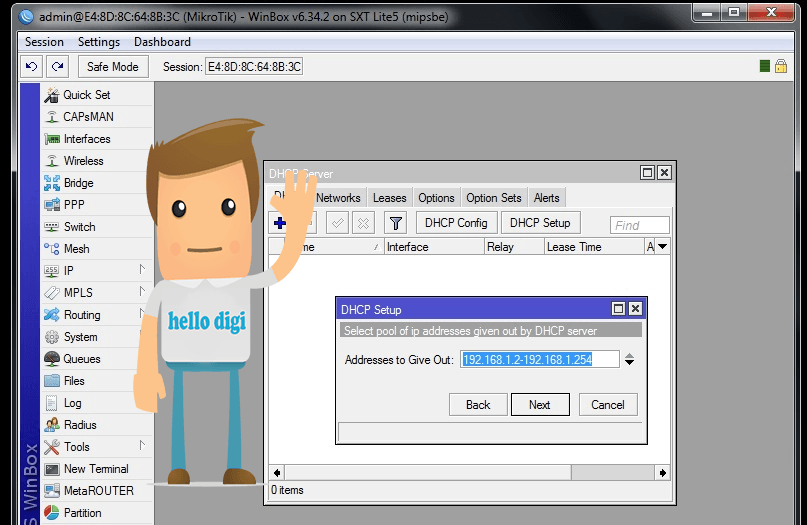Open Quick Set in the sidebar
This screenshot has width=807, height=525.
click(97, 95)
